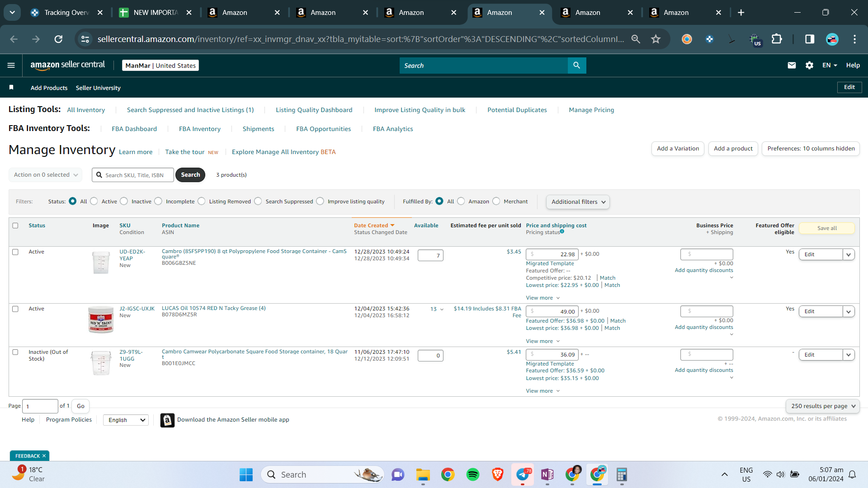868x488 pixels.
Task: Open the English language dropdown in footer
Action: 126,420
